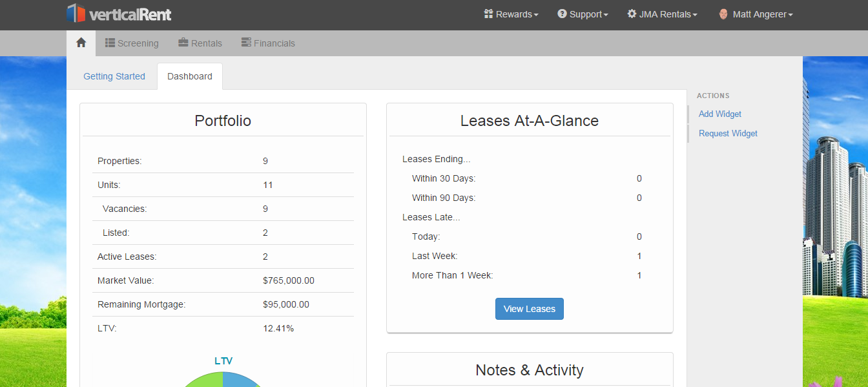This screenshot has width=868, height=387.
Task: Click the ACTIONS sidebar heading
Action: click(x=713, y=96)
